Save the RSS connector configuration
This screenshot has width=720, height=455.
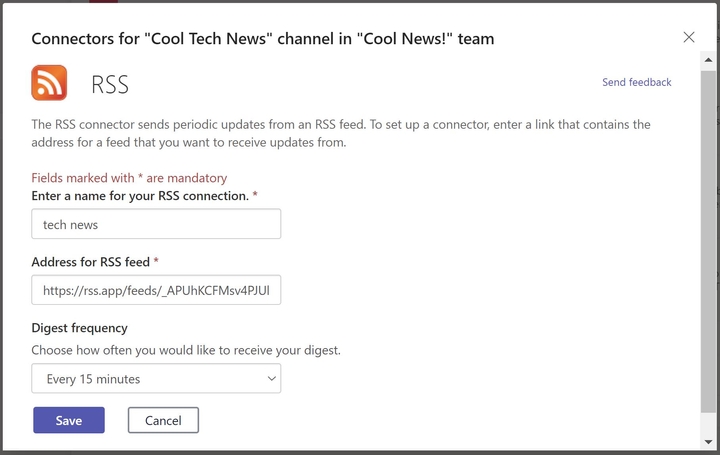coord(69,420)
